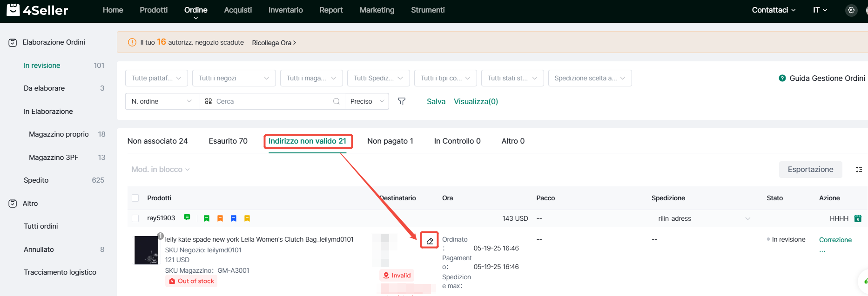Screen dimensions: 868x296
Task: Open the advanced filter funnel icon
Action: [402, 101]
